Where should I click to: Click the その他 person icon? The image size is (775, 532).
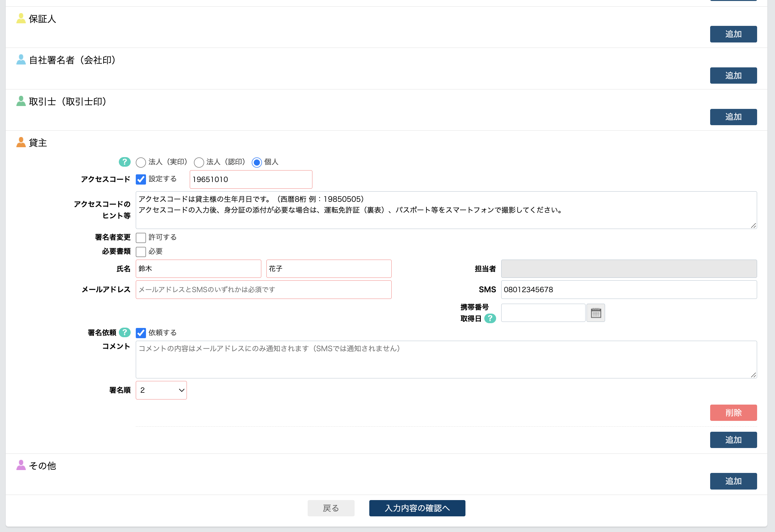tap(20, 465)
